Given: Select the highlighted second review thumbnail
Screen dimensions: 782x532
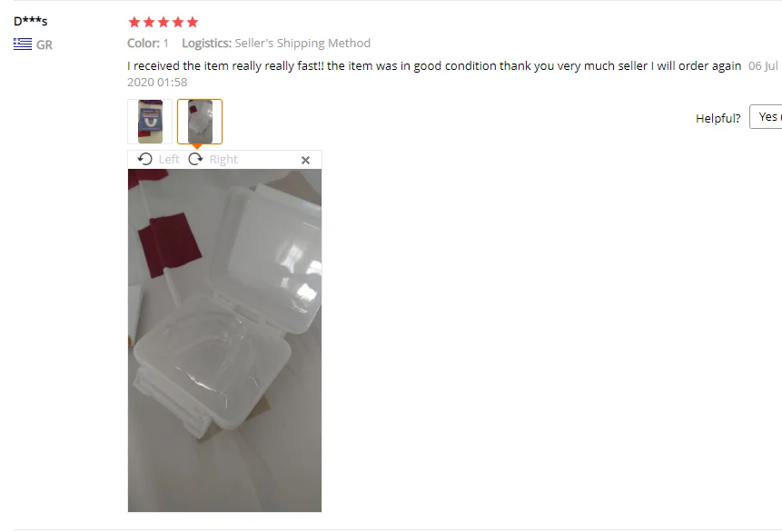Looking at the screenshot, I should 200,122.
